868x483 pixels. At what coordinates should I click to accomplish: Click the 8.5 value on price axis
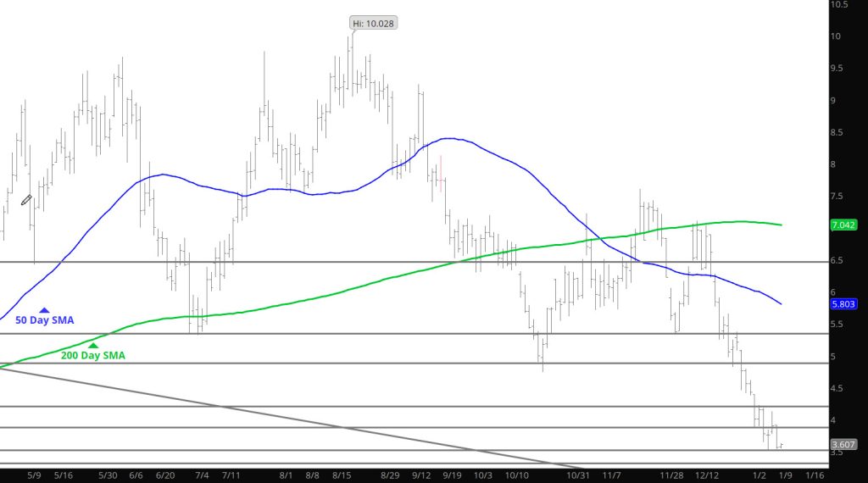pyautogui.click(x=839, y=132)
